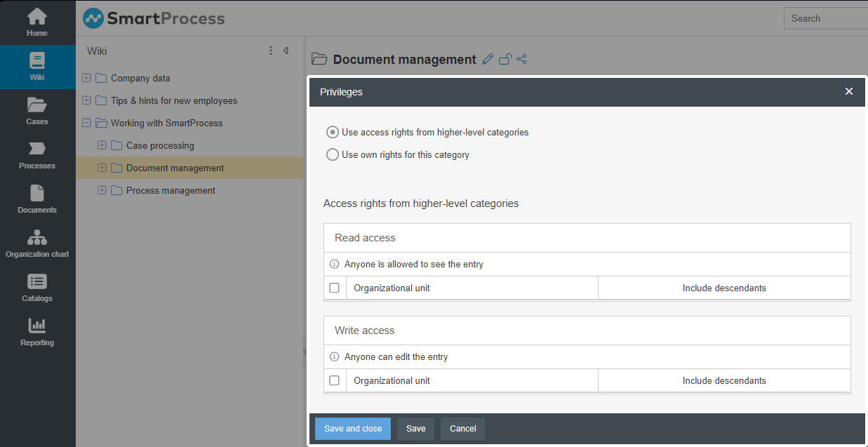The width and height of the screenshot is (868, 447).
Task: Select 'Use access rights from higher-level categories'
Action: click(x=333, y=133)
